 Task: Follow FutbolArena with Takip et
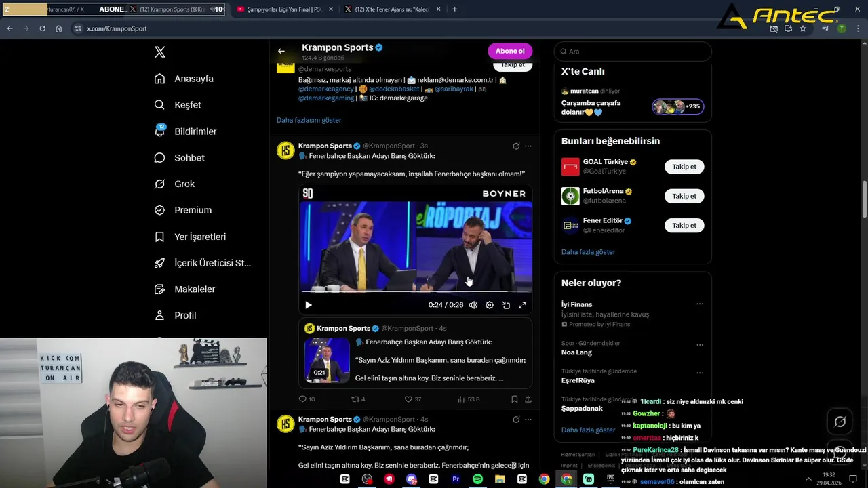(684, 196)
